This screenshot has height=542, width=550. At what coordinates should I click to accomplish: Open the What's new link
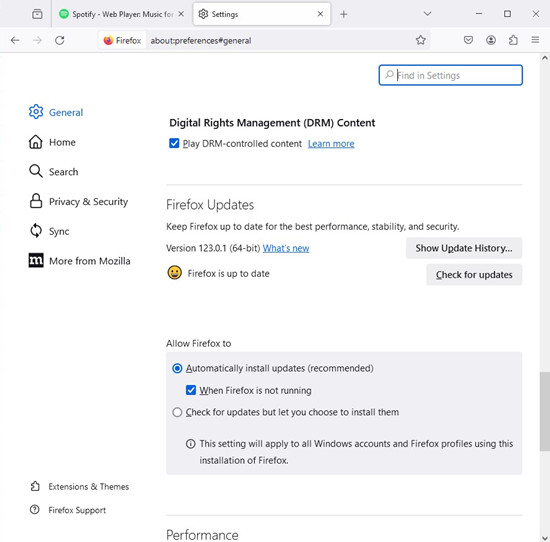[x=286, y=248]
